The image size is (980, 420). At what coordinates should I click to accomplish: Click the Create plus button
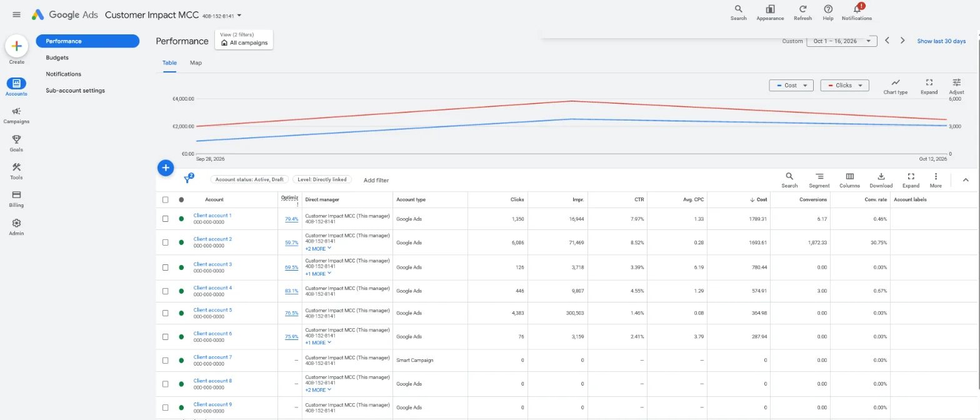17,46
